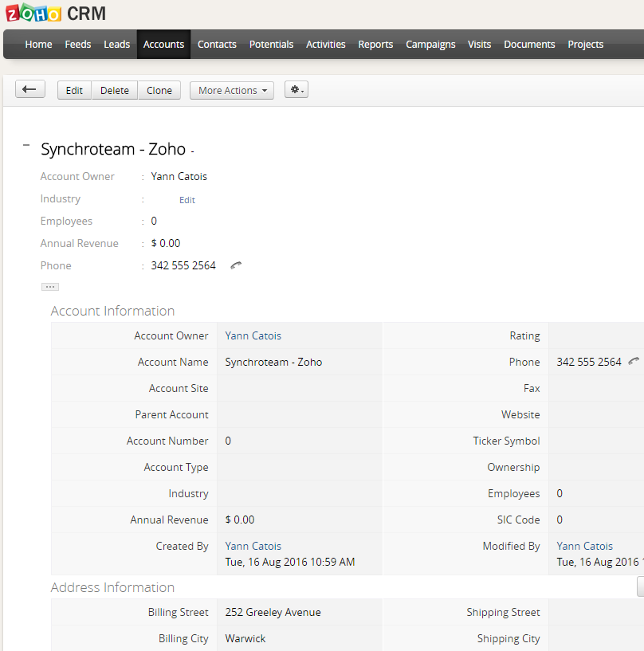Click the Delete button
The height and width of the screenshot is (651, 644).
(x=115, y=90)
